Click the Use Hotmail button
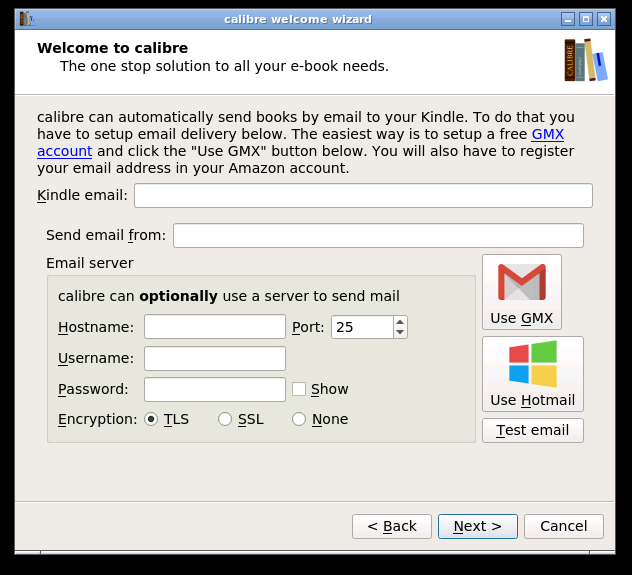The image size is (632, 575). [x=532, y=374]
